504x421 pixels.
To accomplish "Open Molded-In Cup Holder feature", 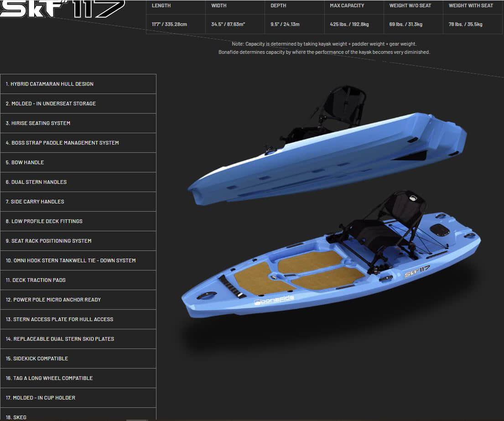I will (78, 398).
